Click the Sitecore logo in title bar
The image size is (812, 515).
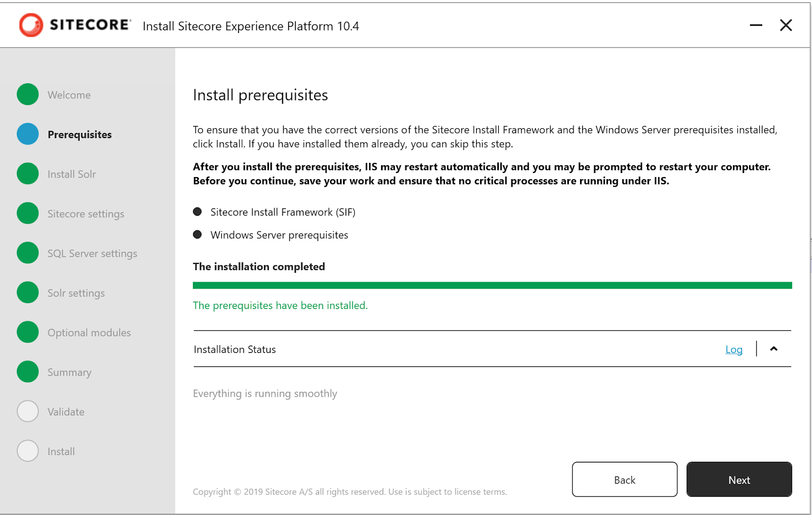(x=75, y=25)
